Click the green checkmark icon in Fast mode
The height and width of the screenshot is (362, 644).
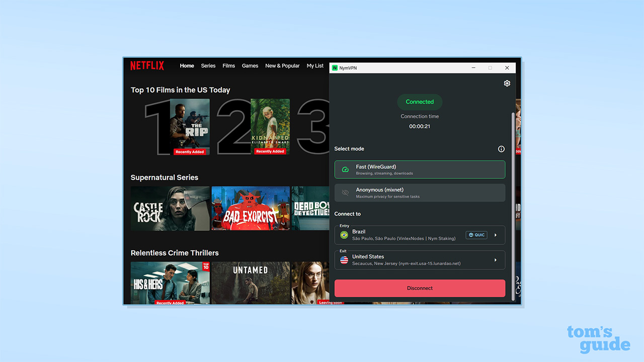pos(345,169)
